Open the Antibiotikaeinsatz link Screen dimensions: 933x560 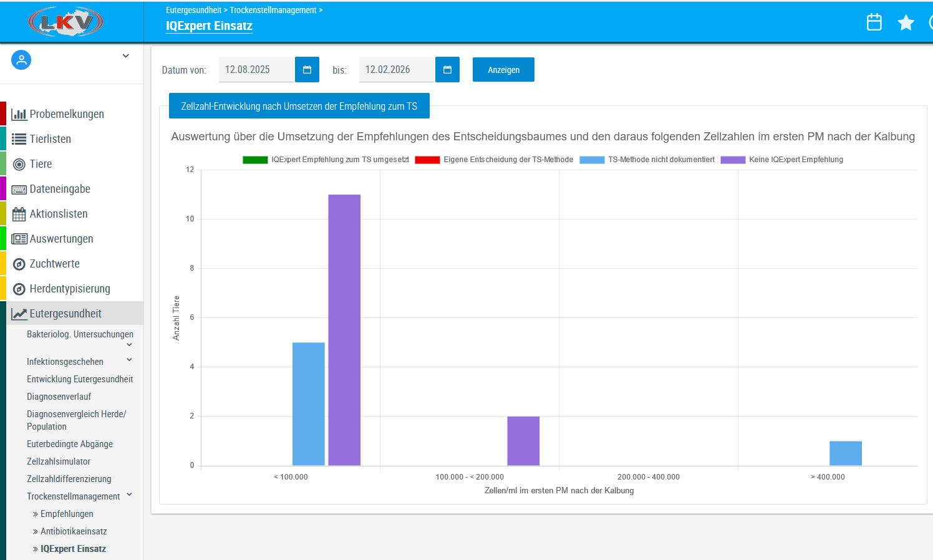(x=74, y=531)
